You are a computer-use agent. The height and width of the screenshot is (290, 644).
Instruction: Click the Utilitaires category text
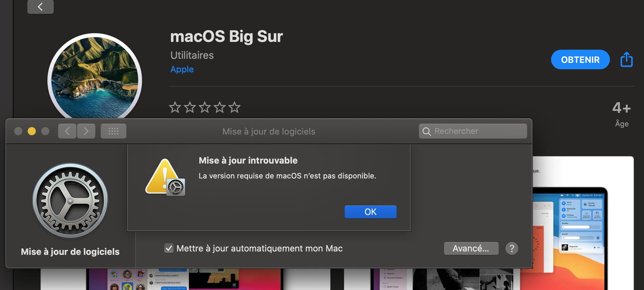[x=192, y=55]
